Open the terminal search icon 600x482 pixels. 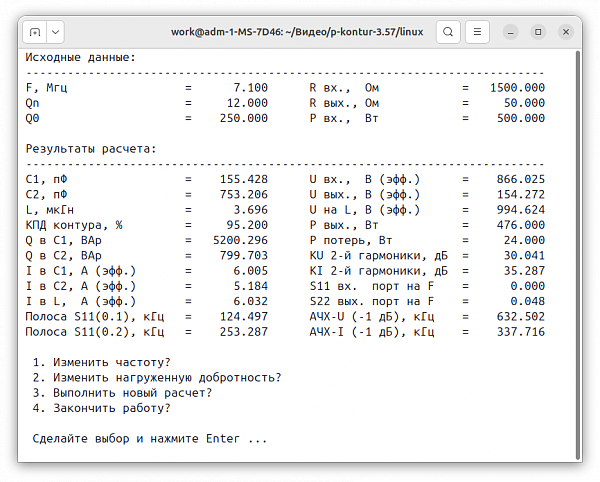click(x=449, y=32)
